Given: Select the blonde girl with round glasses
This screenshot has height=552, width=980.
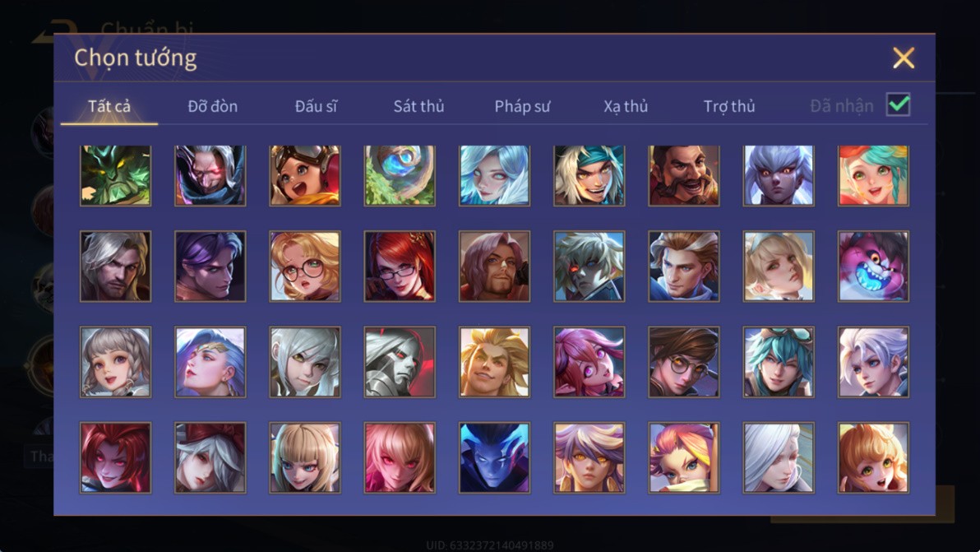Looking at the screenshot, I should 305,267.
